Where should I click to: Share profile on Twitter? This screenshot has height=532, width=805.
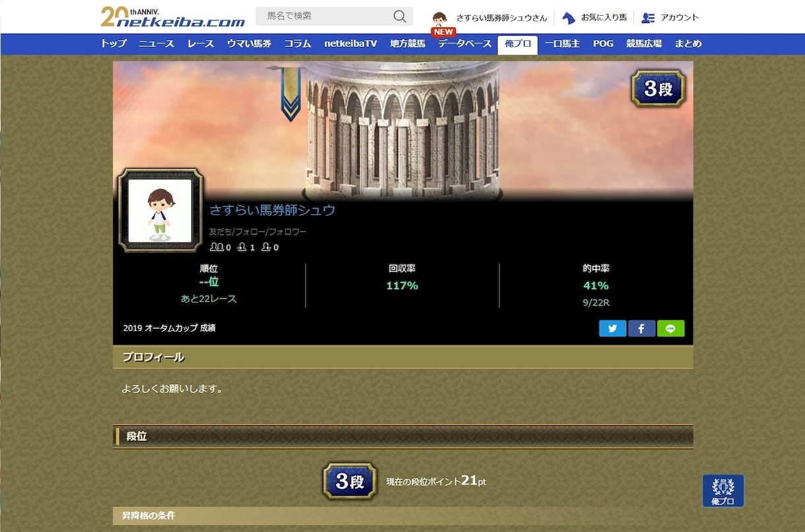(612, 328)
